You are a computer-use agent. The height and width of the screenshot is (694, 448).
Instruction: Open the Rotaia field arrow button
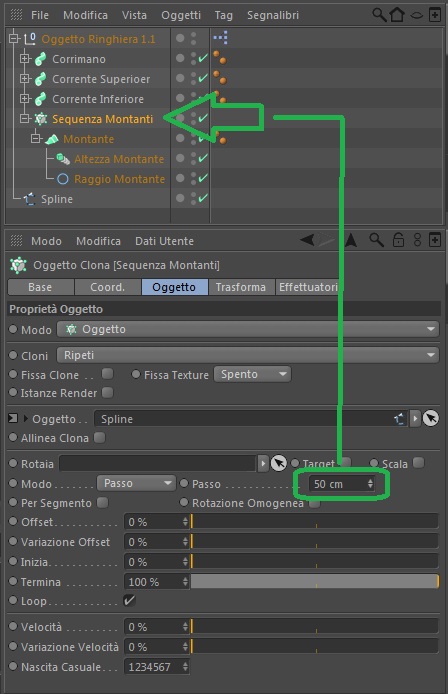[x=263, y=463]
